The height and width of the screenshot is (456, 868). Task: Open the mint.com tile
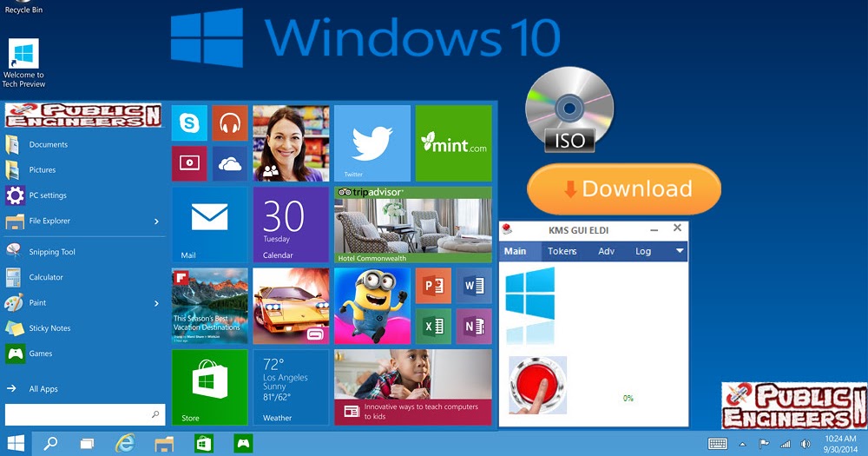453,143
